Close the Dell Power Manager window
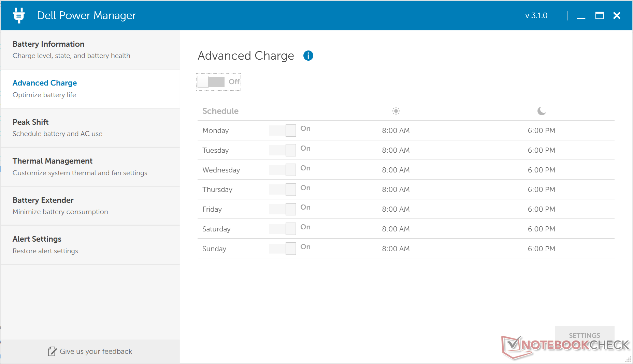Image resolution: width=633 pixels, height=364 pixels. (x=617, y=16)
